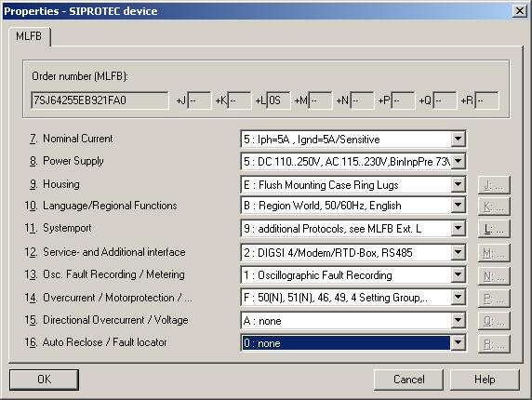The width and height of the screenshot is (532, 400).
Task: Click the J: extension button
Action: [x=494, y=185]
